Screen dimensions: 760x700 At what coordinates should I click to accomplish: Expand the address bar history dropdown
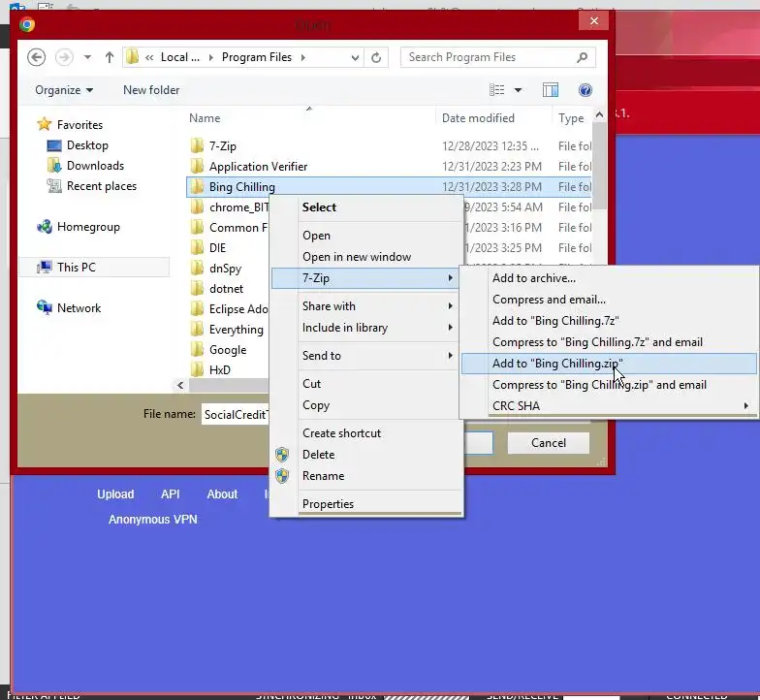(355, 58)
